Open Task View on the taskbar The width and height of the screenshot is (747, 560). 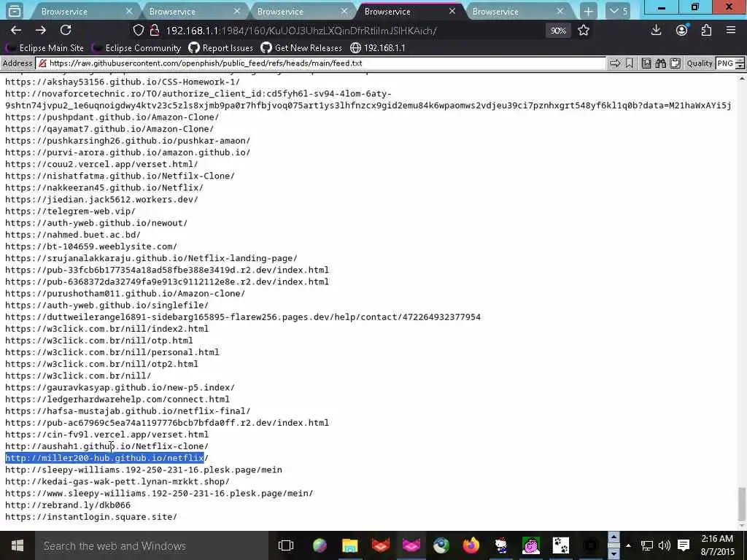(286, 545)
